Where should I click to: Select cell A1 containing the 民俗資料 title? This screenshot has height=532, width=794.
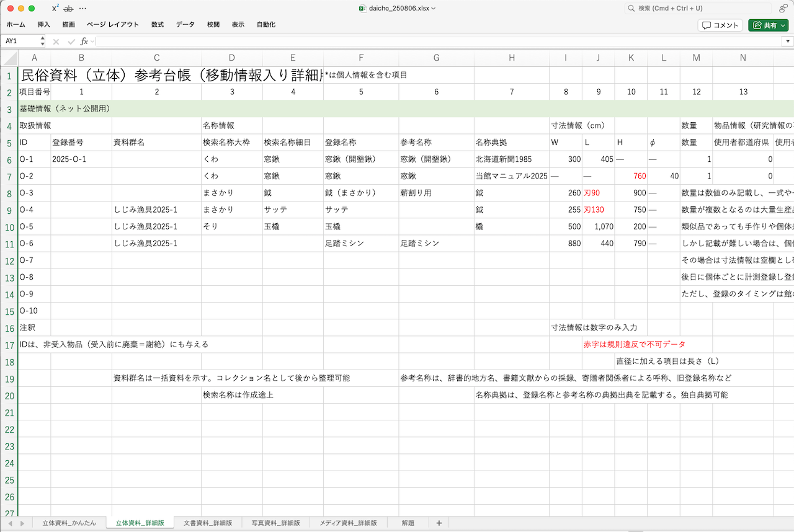(34, 74)
